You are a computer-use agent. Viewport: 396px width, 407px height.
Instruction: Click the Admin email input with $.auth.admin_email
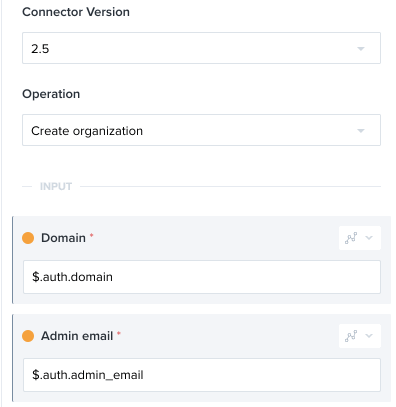point(202,375)
